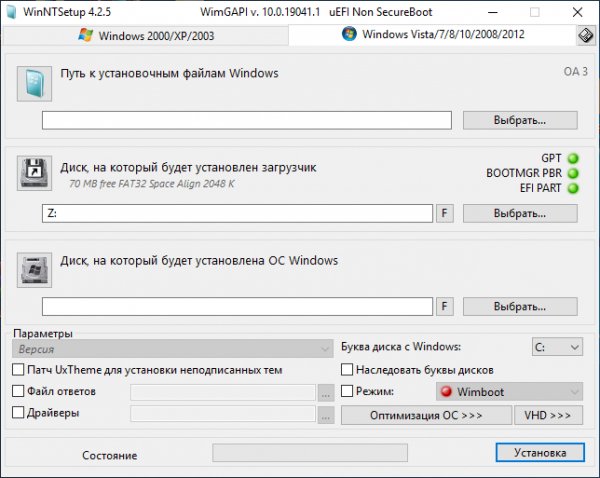600x478 pixels.
Task: Click the red Wimboot mode indicator
Action: tap(446, 392)
